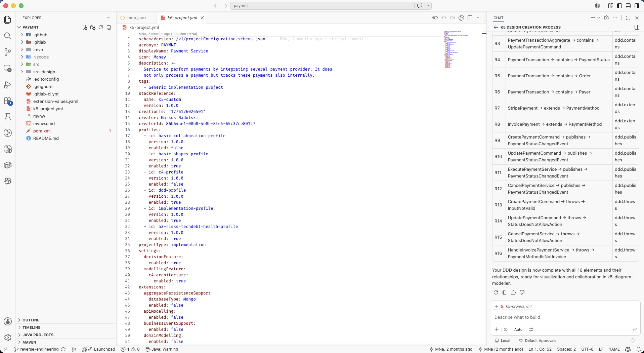This screenshot has height=353, width=644.
Task: Open the Manage gear in the activity bar
Action: pyautogui.click(x=7, y=337)
